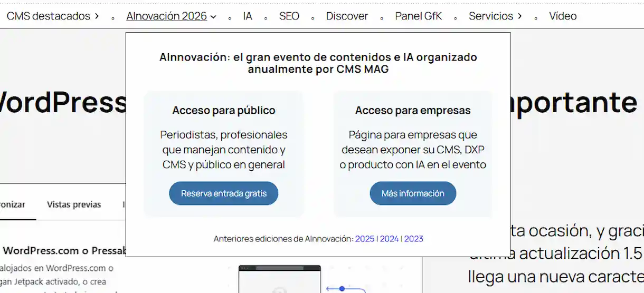
Task: Open the CMS destacados menu
Action: (49, 16)
